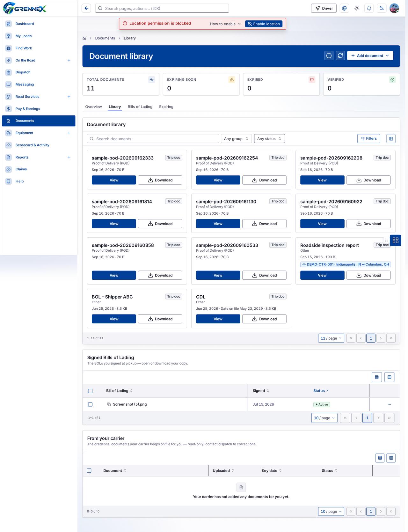408x532 pixels.
Task: Click the global search pages, actions box
Action: (162, 8)
